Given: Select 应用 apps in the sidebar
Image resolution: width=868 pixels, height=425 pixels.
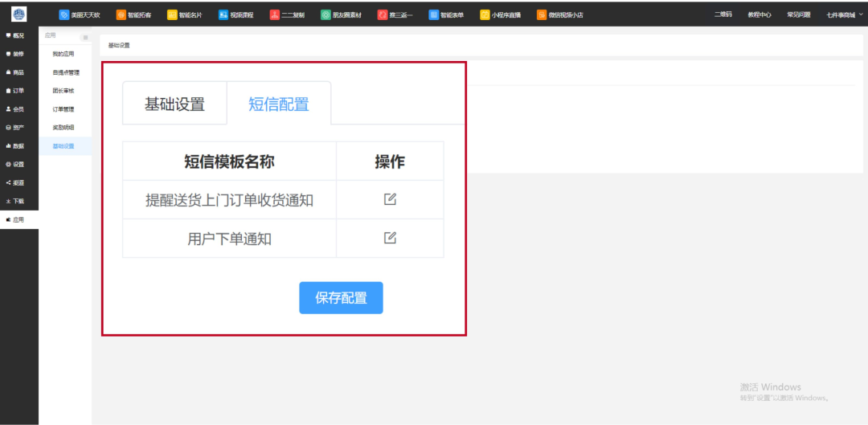Looking at the screenshot, I should pos(18,219).
